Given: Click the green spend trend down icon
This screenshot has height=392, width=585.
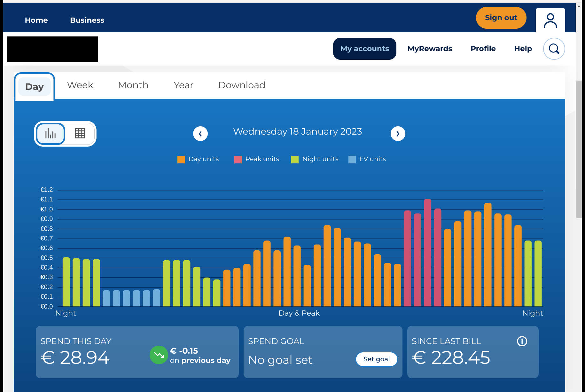Looking at the screenshot, I should click(x=159, y=355).
